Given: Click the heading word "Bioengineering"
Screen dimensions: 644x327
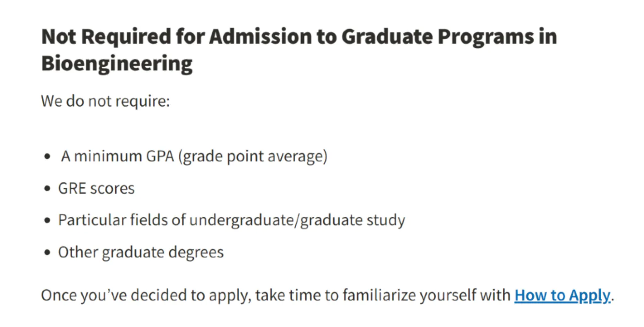Looking at the screenshot, I should coord(117,64).
